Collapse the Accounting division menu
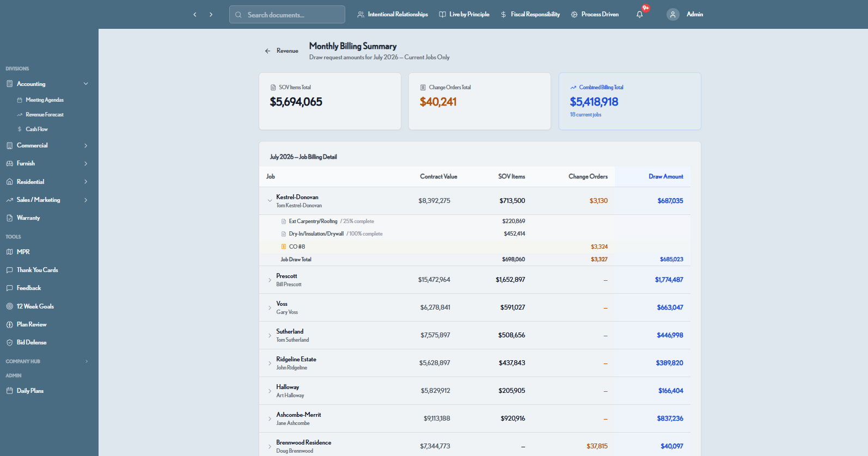Image resolution: width=868 pixels, height=456 pixels. tap(86, 84)
